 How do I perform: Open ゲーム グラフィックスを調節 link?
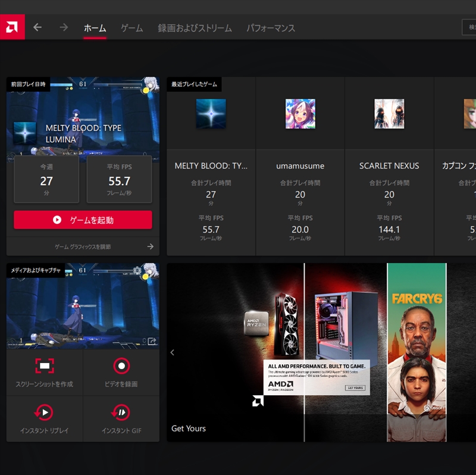coord(83,246)
